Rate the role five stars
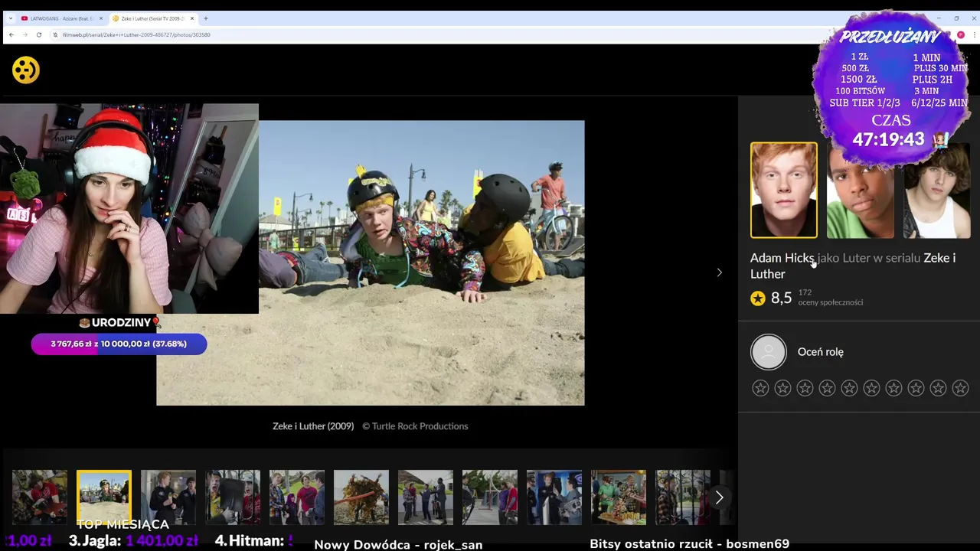 [x=849, y=388]
